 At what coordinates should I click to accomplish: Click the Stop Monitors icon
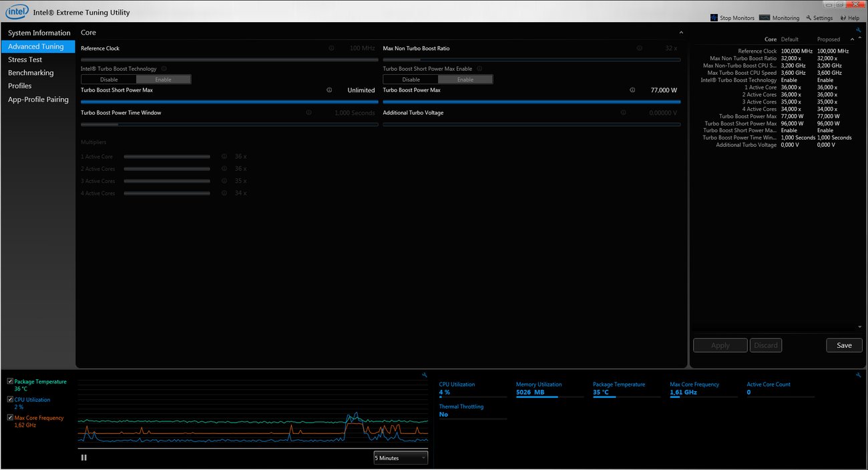[715, 17]
